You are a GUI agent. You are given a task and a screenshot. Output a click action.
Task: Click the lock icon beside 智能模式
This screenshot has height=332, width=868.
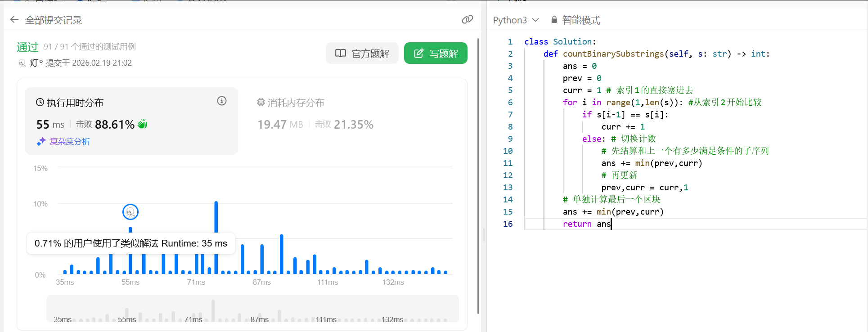[x=554, y=20]
